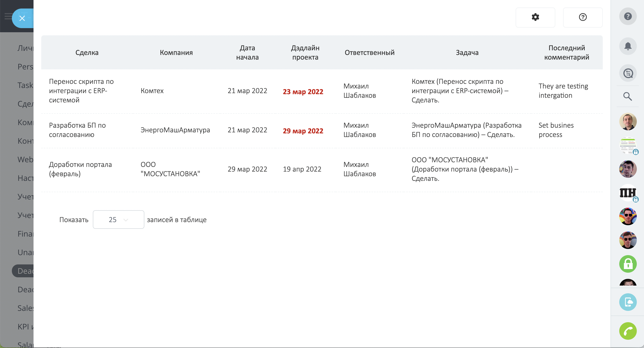The height and width of the screenshot is (348, 644).
Task: Open the ПН group chat avatar
Action: (x=628, y=193)
